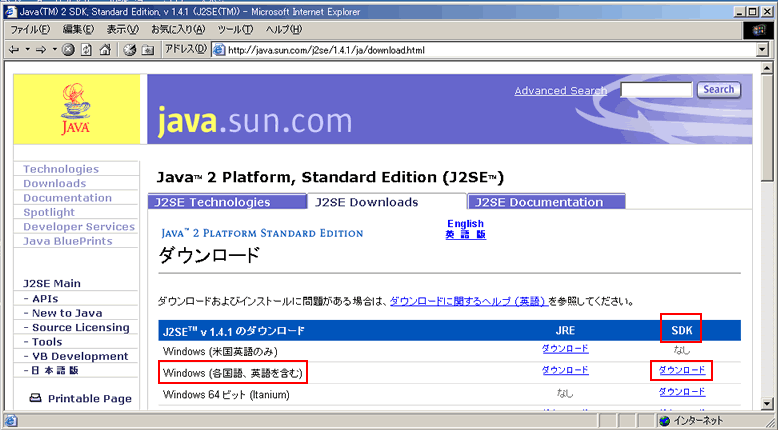
Task: Click the Back arrow in the toolbar
Action: (14, 50)
